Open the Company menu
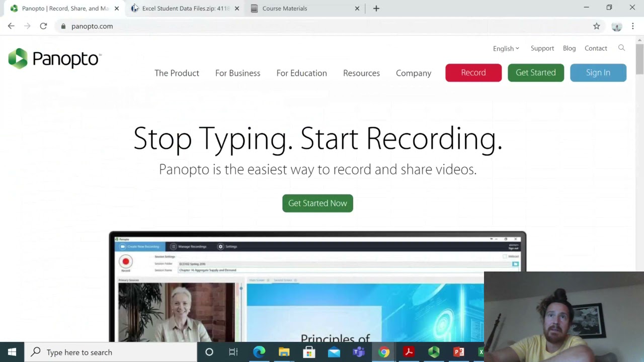Screen dimensions: 644x362 coord(414,73)
